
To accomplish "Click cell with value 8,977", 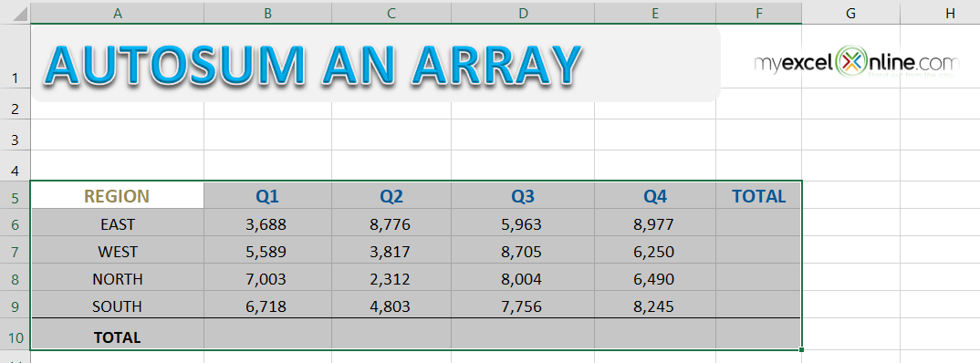I will [x=655, y=223].
